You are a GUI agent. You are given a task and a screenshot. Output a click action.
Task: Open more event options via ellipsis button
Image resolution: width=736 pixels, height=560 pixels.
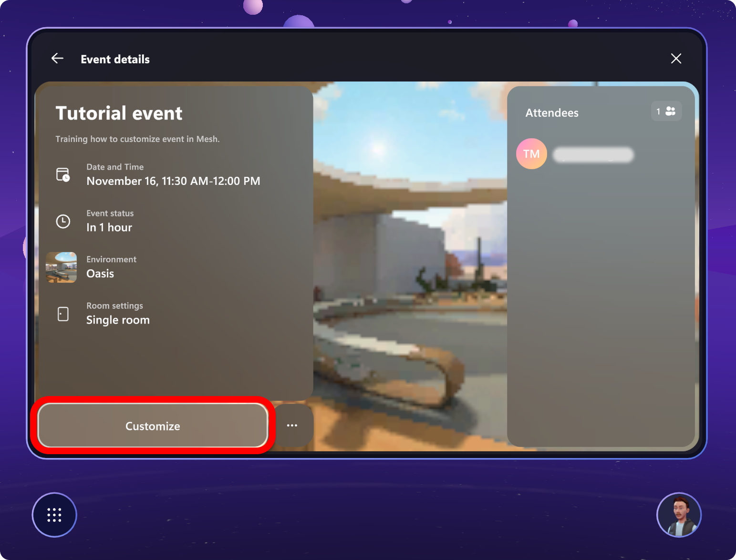pyautogui.click(x=292, y=426)
